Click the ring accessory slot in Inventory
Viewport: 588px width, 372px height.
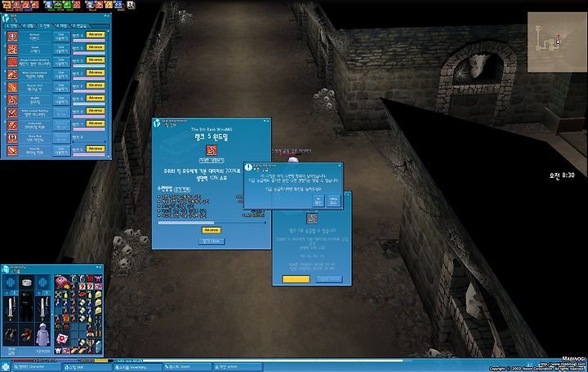(x=26, y=282)
